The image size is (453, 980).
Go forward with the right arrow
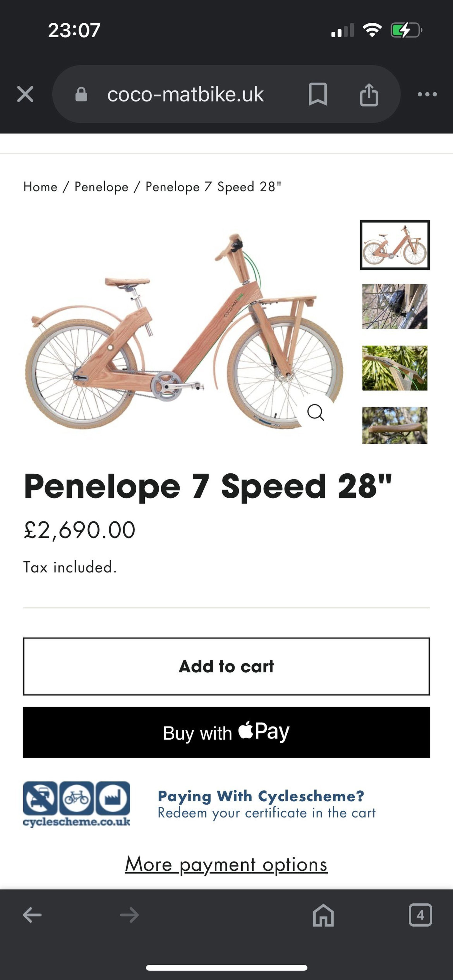click(x=130, y=915)
